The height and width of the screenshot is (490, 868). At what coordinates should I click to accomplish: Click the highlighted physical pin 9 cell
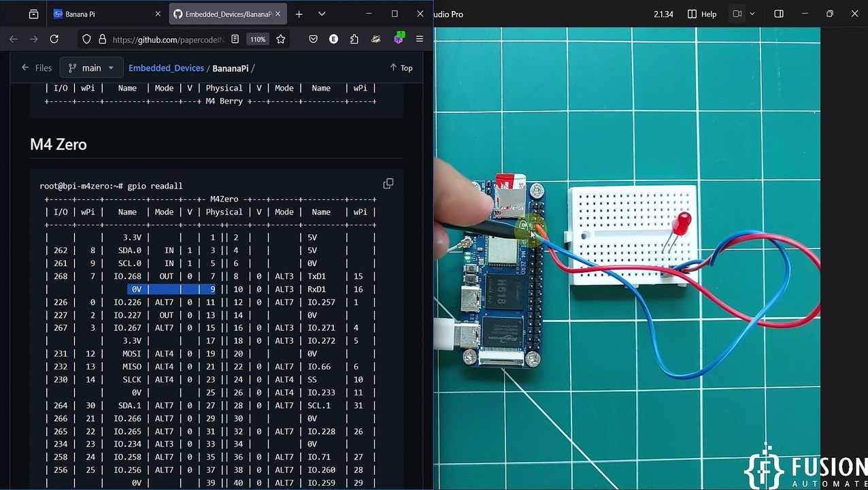pyautogui.click(x=212, y=289)
